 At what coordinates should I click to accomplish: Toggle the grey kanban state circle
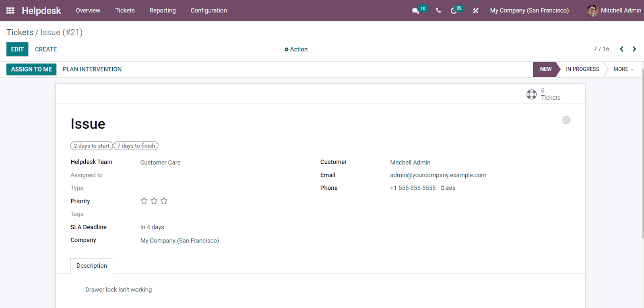coord(566,120)
